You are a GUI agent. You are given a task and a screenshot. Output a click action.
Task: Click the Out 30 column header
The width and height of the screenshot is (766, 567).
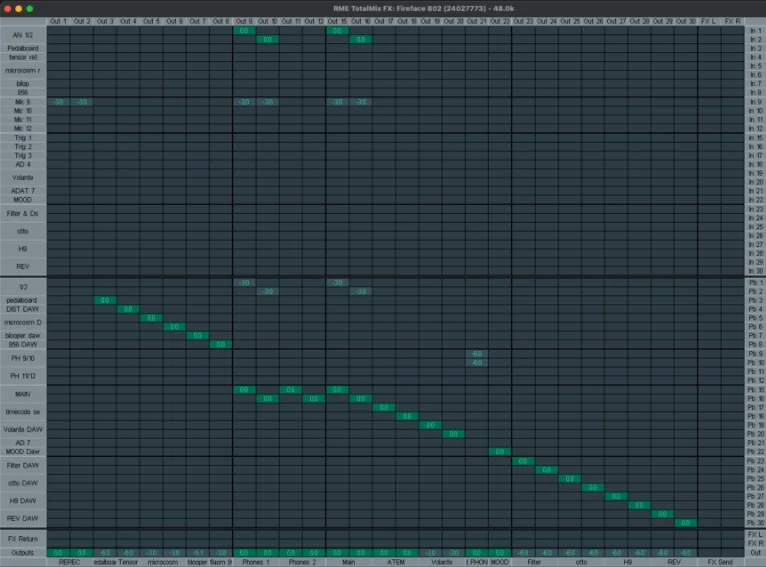pyautogui.click(x=685, y=21)
